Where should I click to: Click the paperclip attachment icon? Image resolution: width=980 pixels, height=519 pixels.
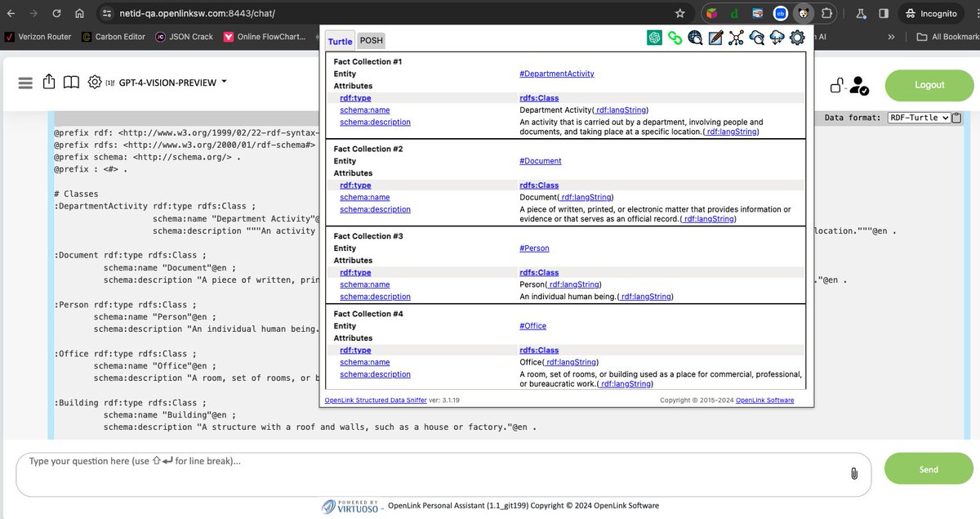pyautogui.click(x=853, y=473)
